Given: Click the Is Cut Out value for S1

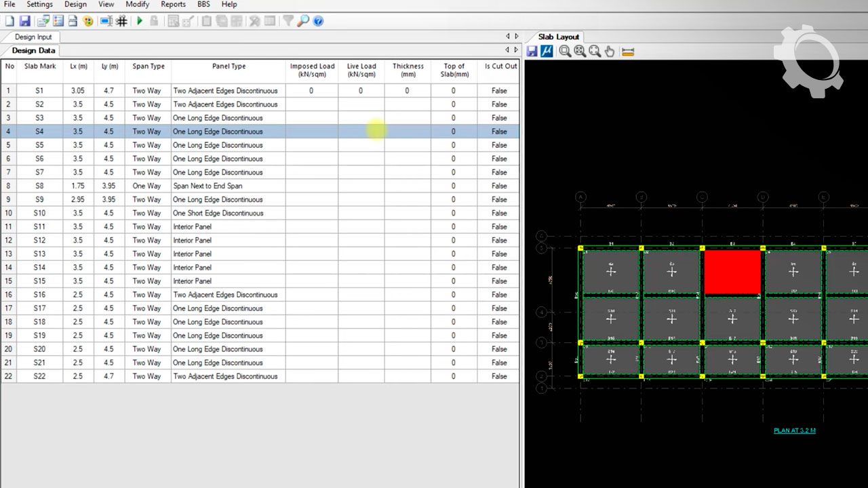Looking at the screenshot, I should tap(499, 91).
